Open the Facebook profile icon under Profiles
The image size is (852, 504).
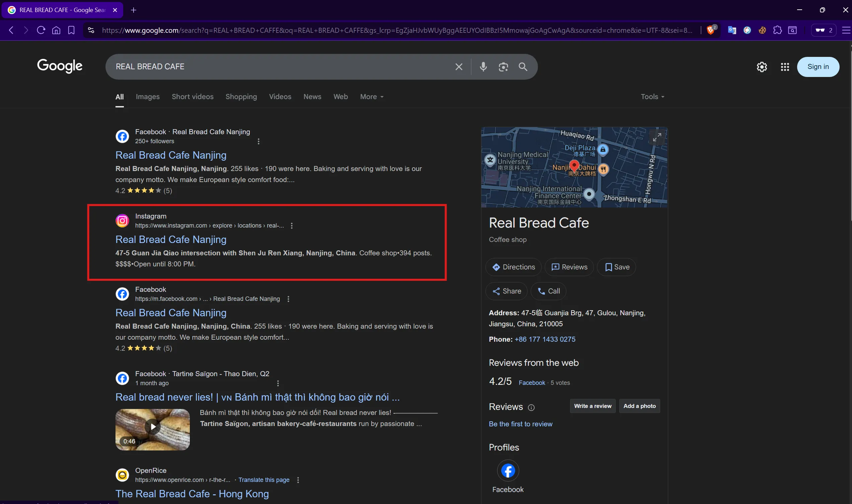coord(508,471)
